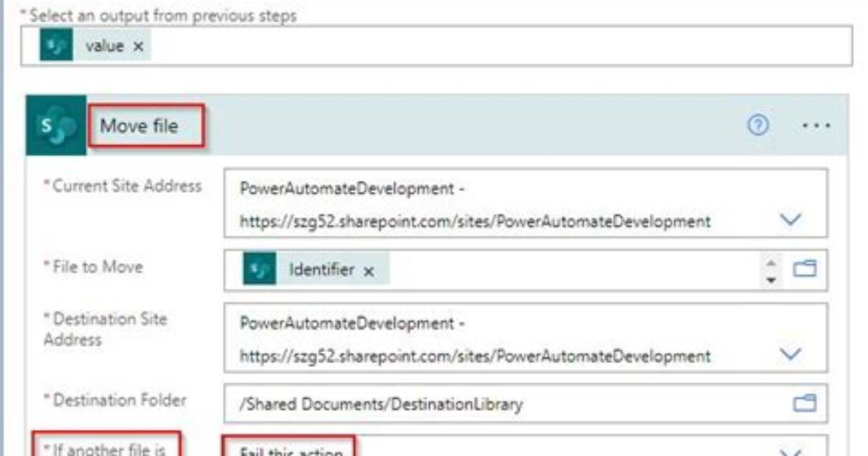
Task: Expand the Destination Site Address dropdown
Action: [x=790, y=354]
